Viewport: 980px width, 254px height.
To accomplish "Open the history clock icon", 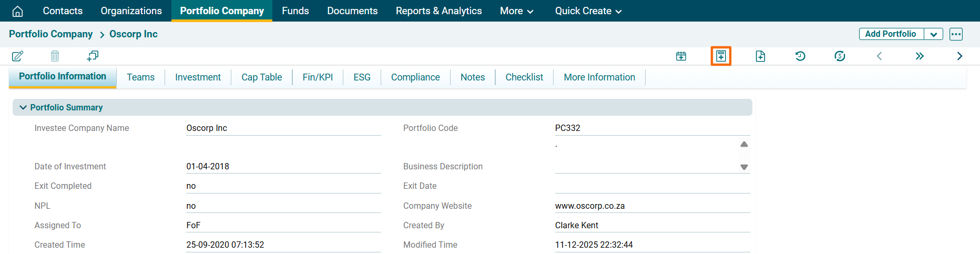I will [x=800, y=56].
